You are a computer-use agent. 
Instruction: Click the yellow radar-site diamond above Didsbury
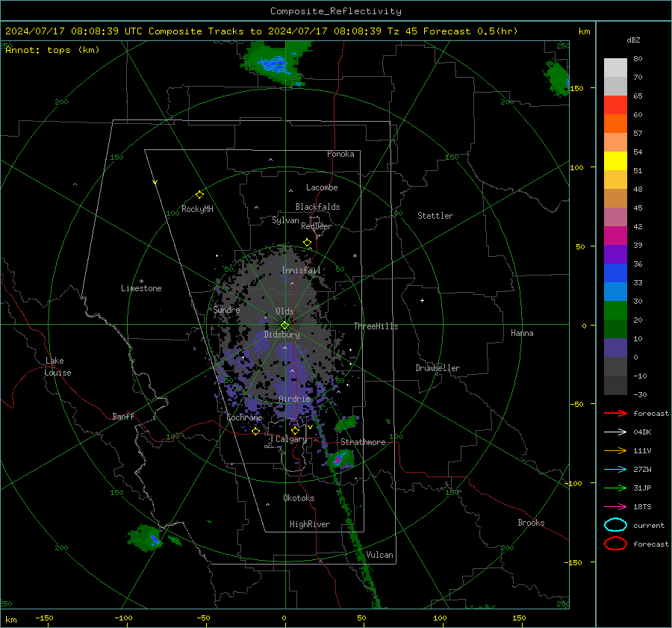tap(284, 326)
